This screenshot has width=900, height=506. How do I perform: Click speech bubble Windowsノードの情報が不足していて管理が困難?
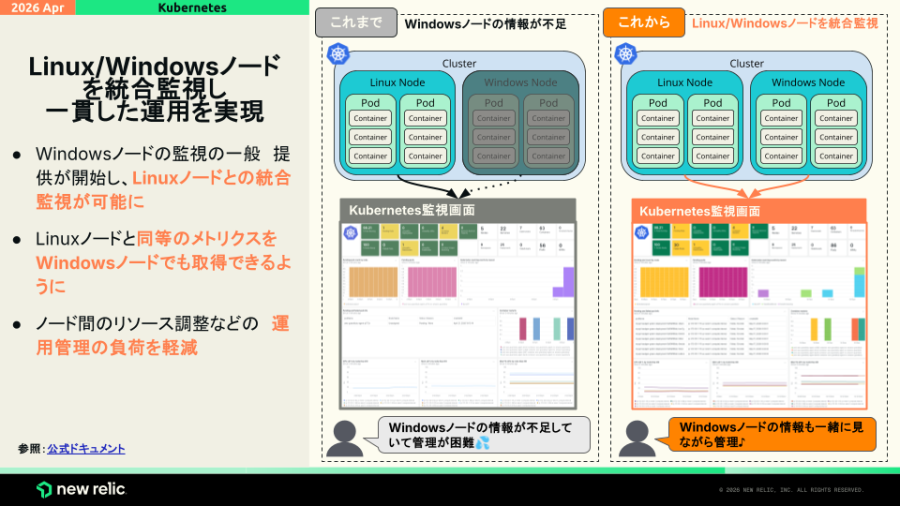tap(484, 435)
